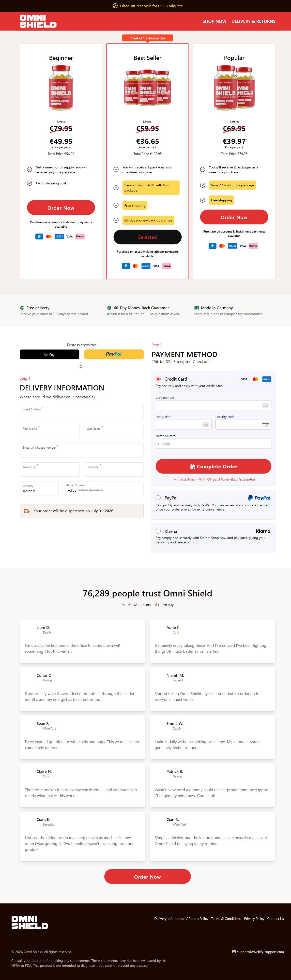Pay with the Google Pay express button
Screen dimensions: 291x980
point(49,354)
